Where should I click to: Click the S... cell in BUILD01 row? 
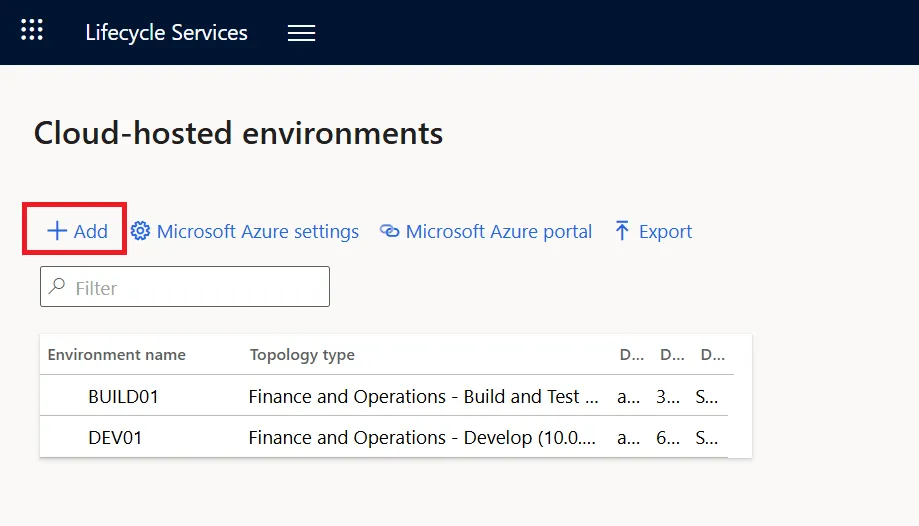(x=707, y=397)
